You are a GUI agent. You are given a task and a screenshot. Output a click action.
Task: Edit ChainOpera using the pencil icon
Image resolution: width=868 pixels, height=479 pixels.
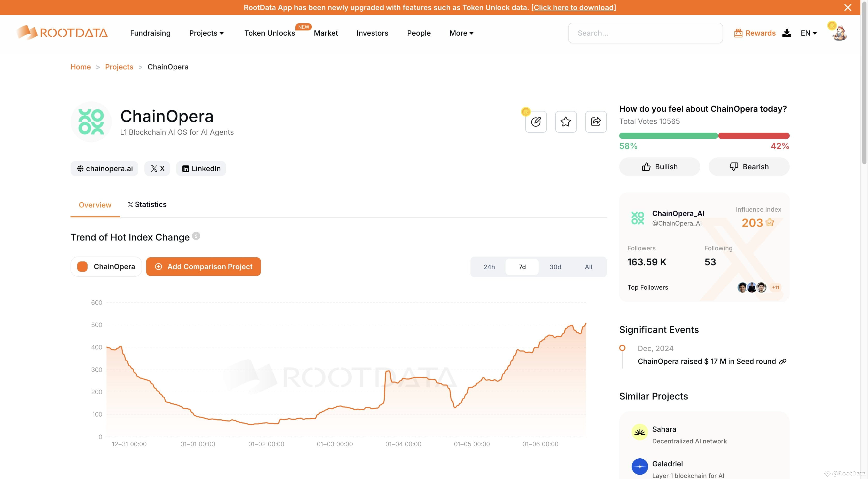click(536, 122)
